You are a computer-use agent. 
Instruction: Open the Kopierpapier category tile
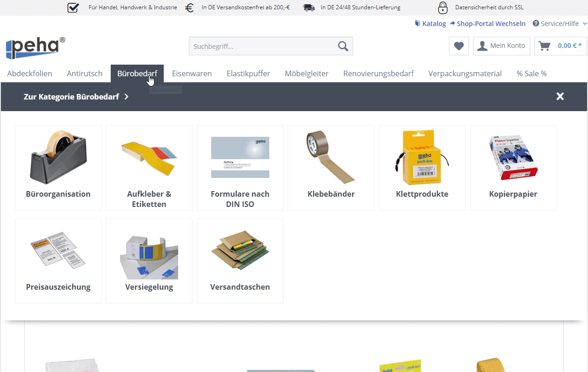513,168
